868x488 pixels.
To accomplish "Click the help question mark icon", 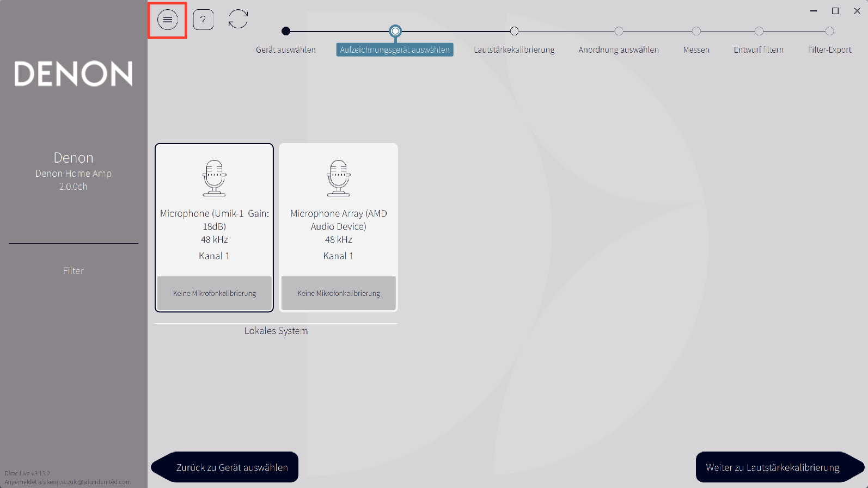I will [x=203, y=20].
